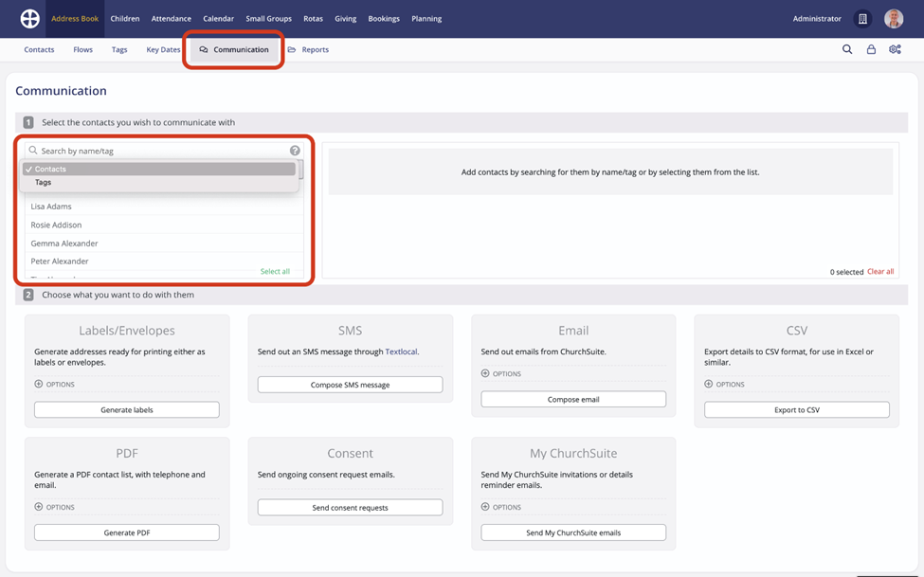
Task: Select the Tags option in the dropdown
Action: (159, 183)
